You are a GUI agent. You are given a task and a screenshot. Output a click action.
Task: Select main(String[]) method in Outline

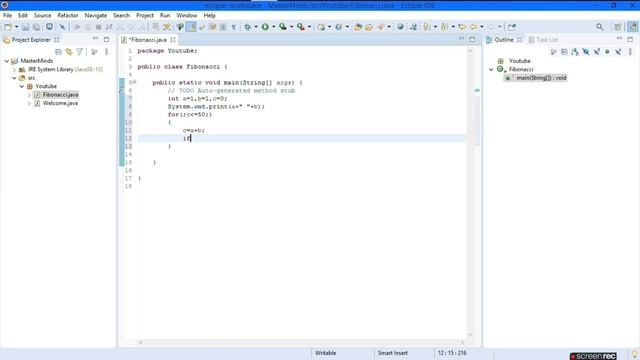click(541, 78)
